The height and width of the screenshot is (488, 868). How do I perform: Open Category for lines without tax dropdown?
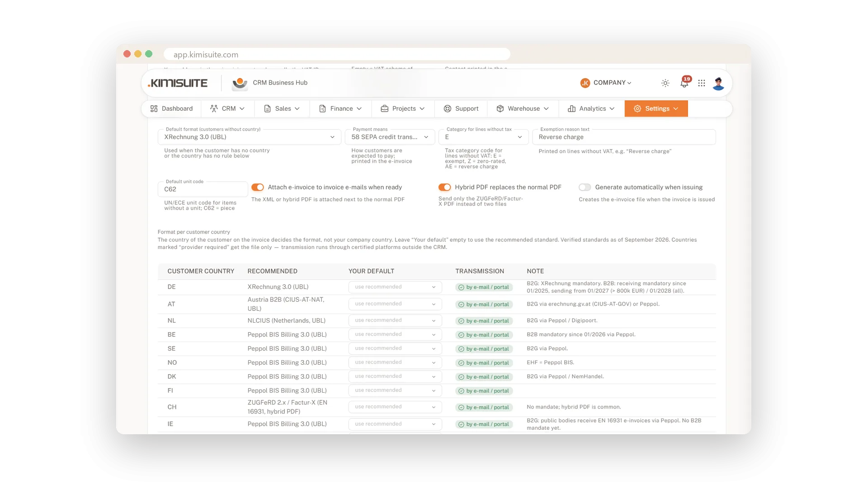(483, 137)
